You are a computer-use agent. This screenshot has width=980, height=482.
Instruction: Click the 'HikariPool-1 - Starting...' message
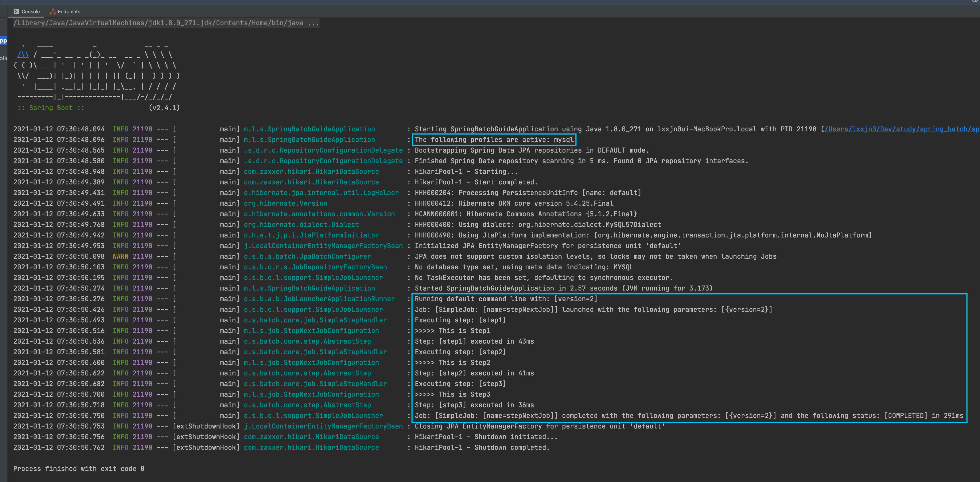click(x=466, y=172)
